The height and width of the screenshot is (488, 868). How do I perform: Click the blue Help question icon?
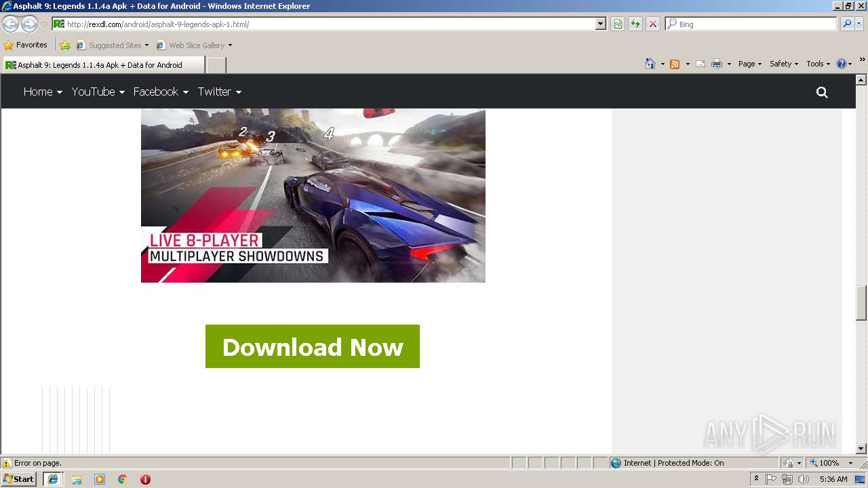click(842, 64)
